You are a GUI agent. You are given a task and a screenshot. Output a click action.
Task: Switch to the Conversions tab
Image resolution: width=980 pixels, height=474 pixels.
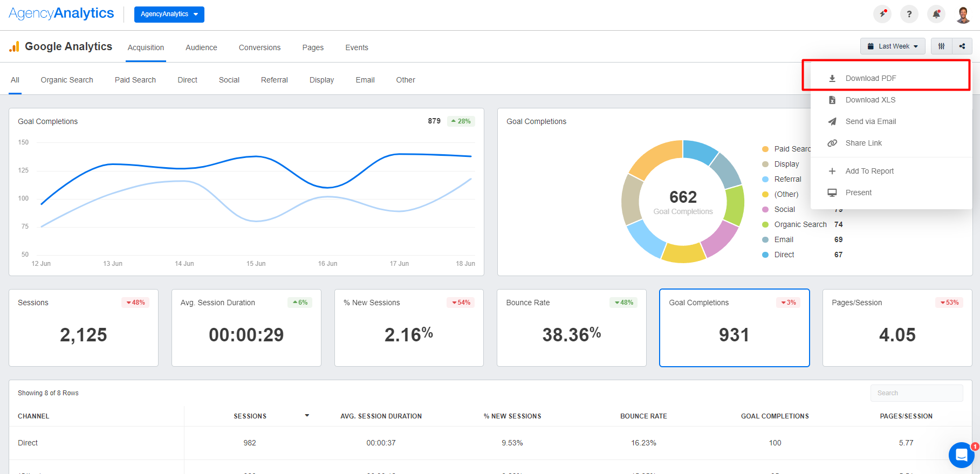[x=260, y=47]
